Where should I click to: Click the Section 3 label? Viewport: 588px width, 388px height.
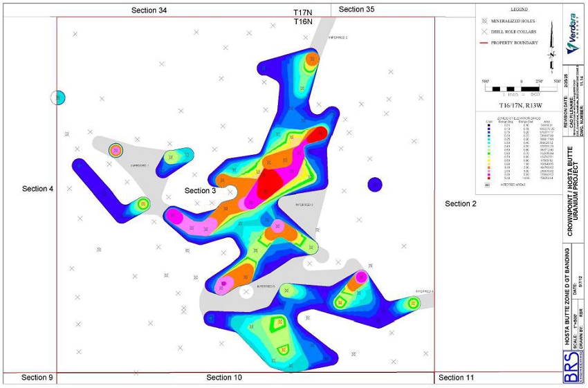coord(200,190)
